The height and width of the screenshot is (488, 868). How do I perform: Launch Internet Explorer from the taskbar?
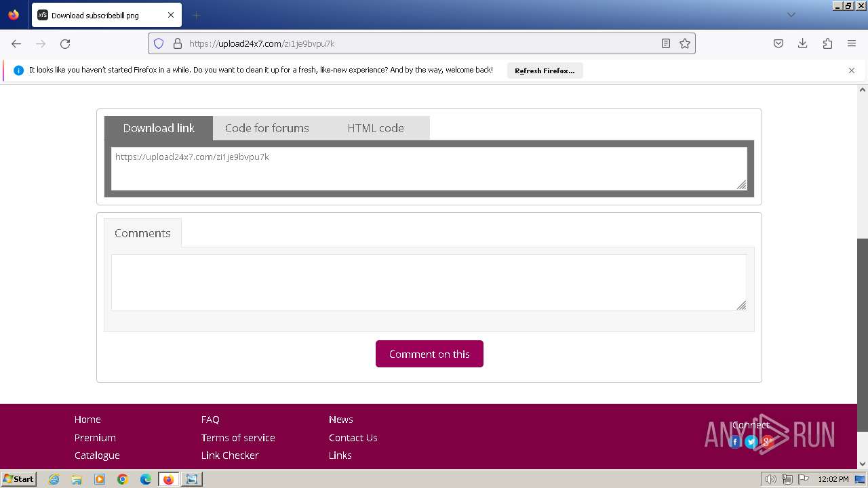click(54, 479)
